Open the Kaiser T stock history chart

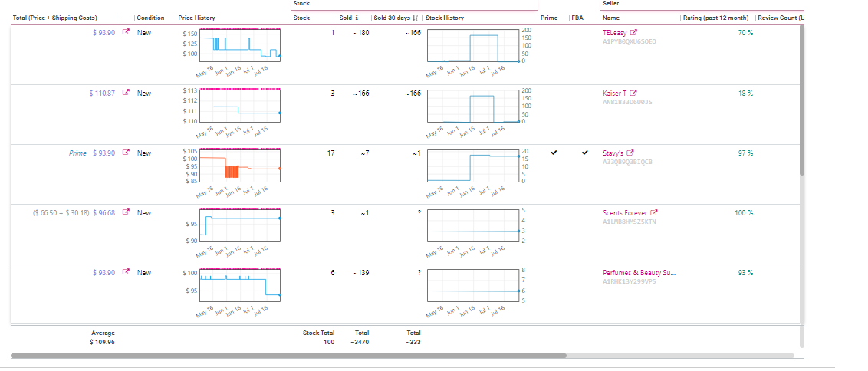coord(473,105)
